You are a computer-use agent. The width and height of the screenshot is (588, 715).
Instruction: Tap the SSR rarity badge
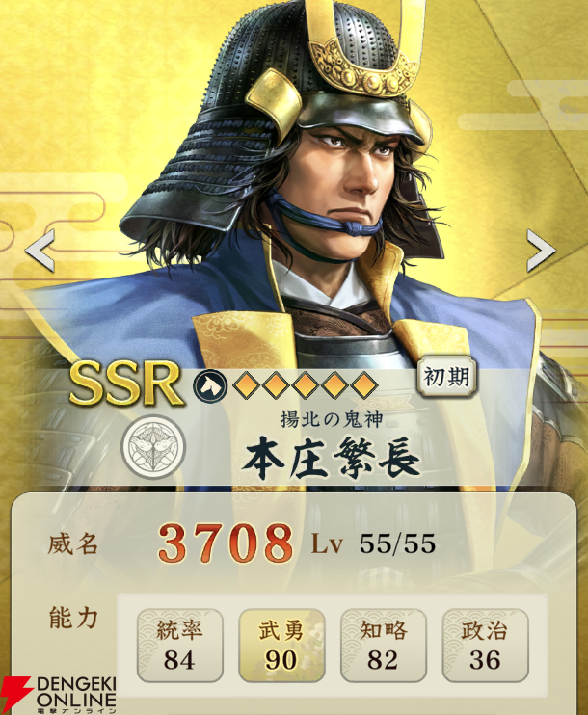pos(127,384)
